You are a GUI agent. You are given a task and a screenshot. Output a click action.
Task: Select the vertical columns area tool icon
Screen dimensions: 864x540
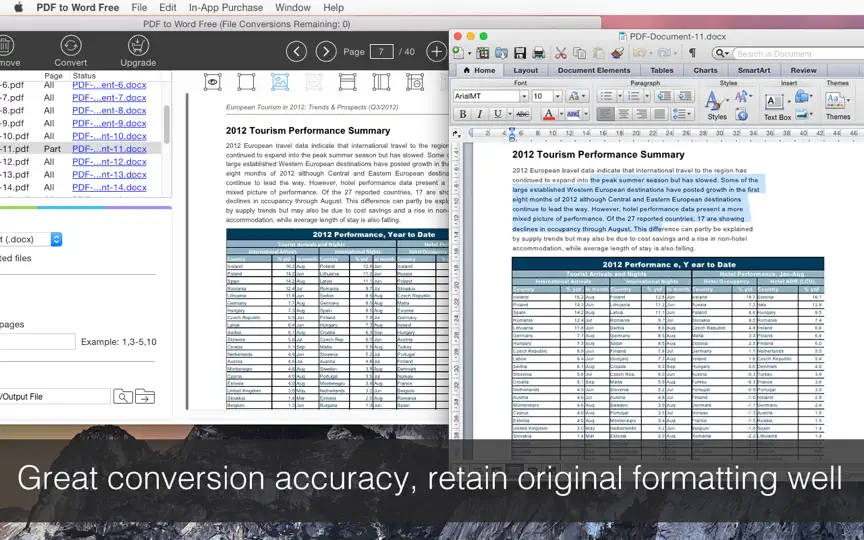(x=381, y=82)
